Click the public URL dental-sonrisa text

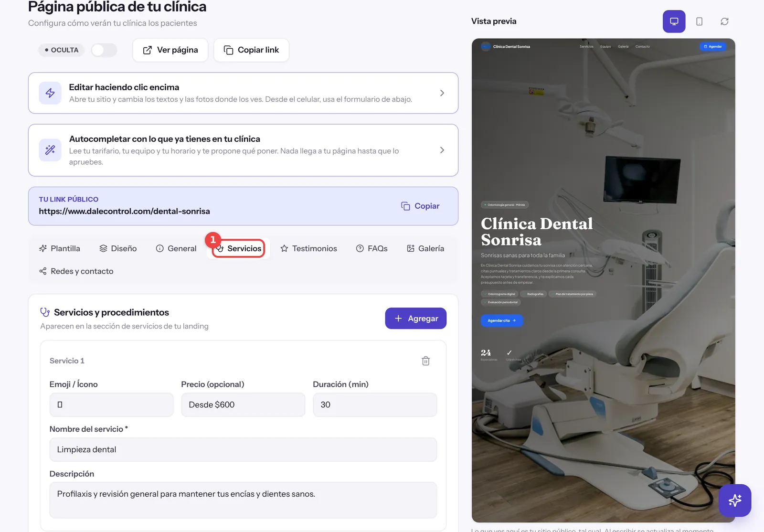(124, 211)
